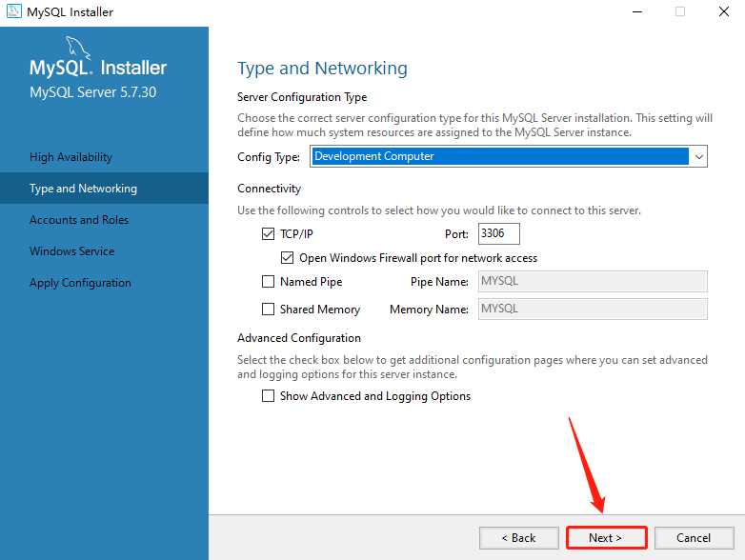Uncheck Open Windows Firewall port checkbox
The height and width of the screenshot is (560, 745).
pyautogui.click(x=287, y=258)
